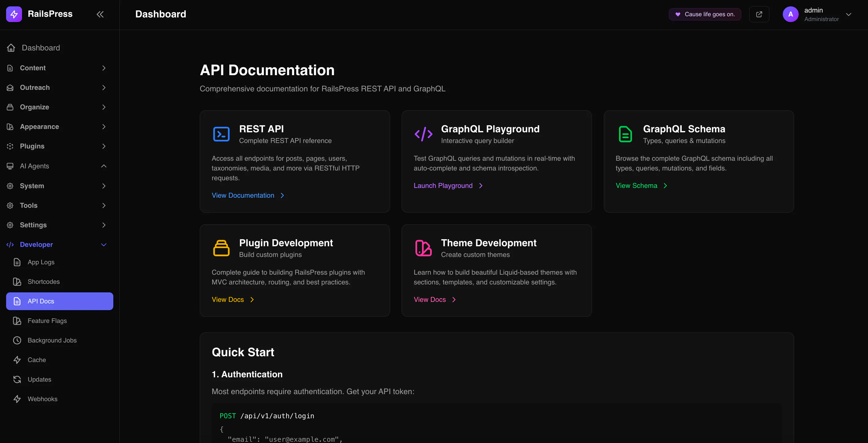Go to Dashboard in the sidebar

click(x=60, y=48)
